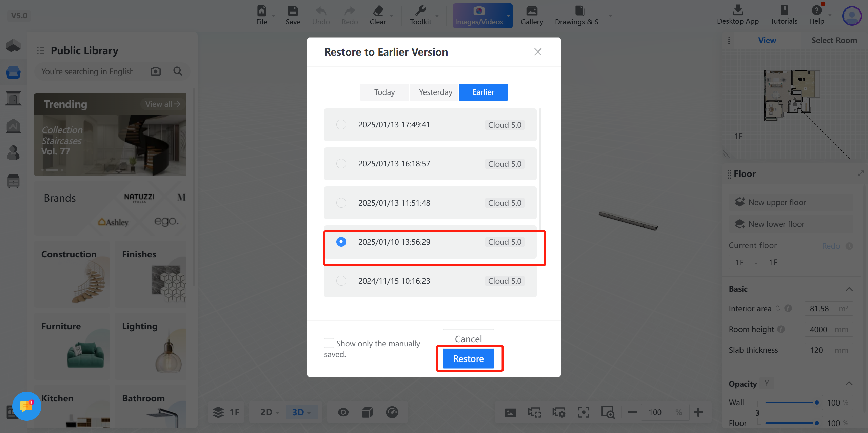The image size is (868, 433).
Task: Open the current floor 1F dropdown
Action: pyautogui.click(x=746, y=263)
